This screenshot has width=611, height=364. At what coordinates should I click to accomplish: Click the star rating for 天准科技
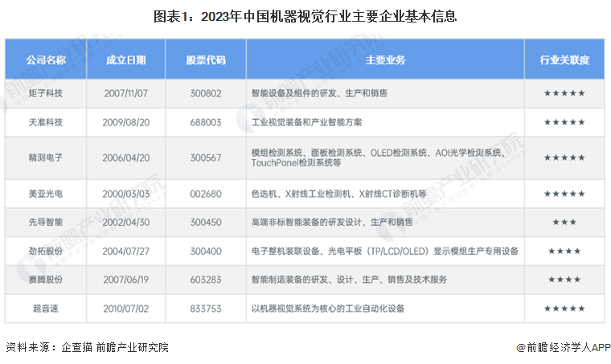[x=564, y=122]
